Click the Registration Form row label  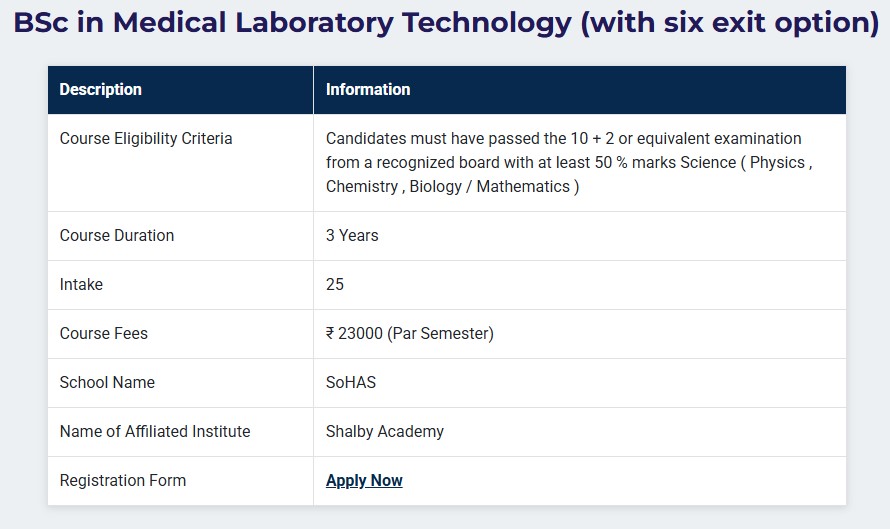(123, 481)
